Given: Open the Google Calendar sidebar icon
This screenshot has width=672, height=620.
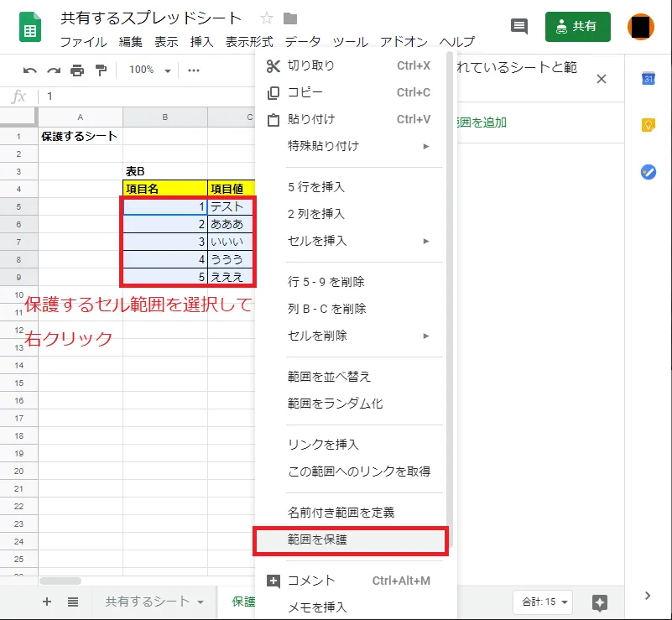Looking at the screenshot, I should [649, 78].
